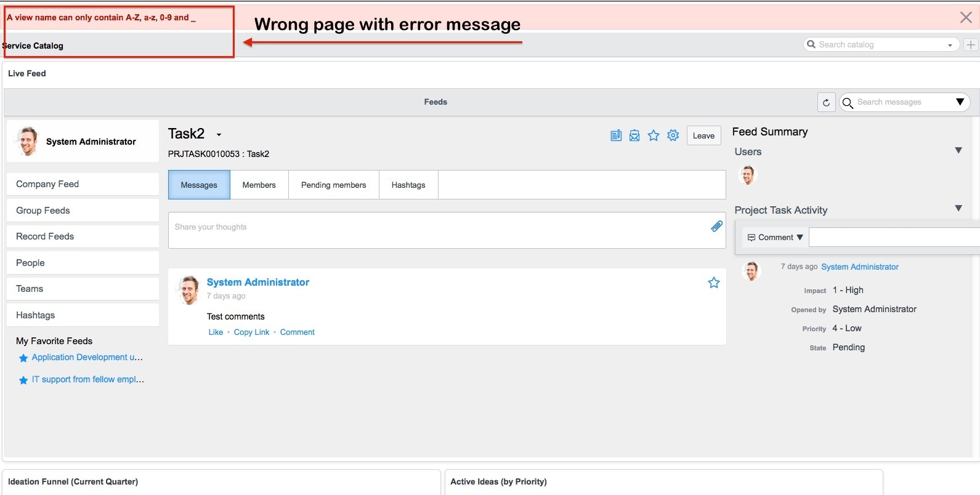Image resolution: width=980 pixels, height=495 pixels.
Task: Click the System Administrator name in sidebar
Action: click(x=91, y=142)
